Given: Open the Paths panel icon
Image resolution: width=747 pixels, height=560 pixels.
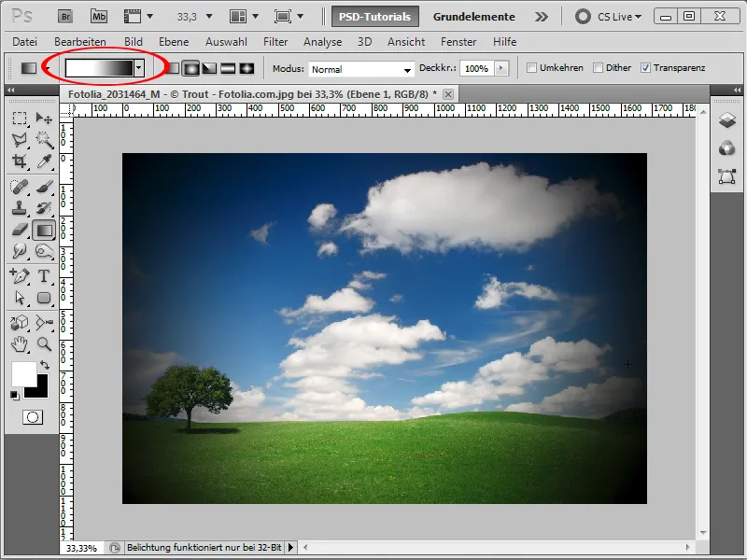Looking at the screenshot, I should [727, 176].
